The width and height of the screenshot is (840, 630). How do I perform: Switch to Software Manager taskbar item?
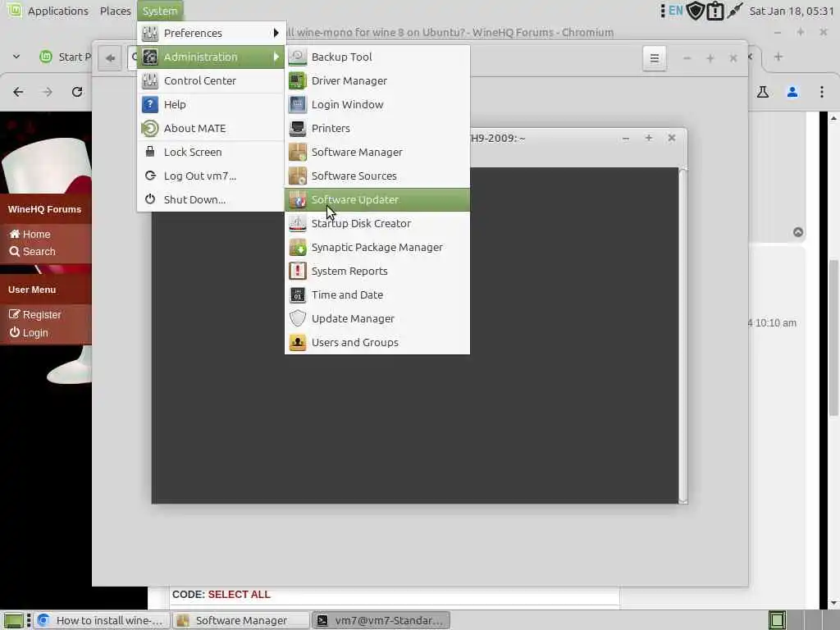[240, 620]
